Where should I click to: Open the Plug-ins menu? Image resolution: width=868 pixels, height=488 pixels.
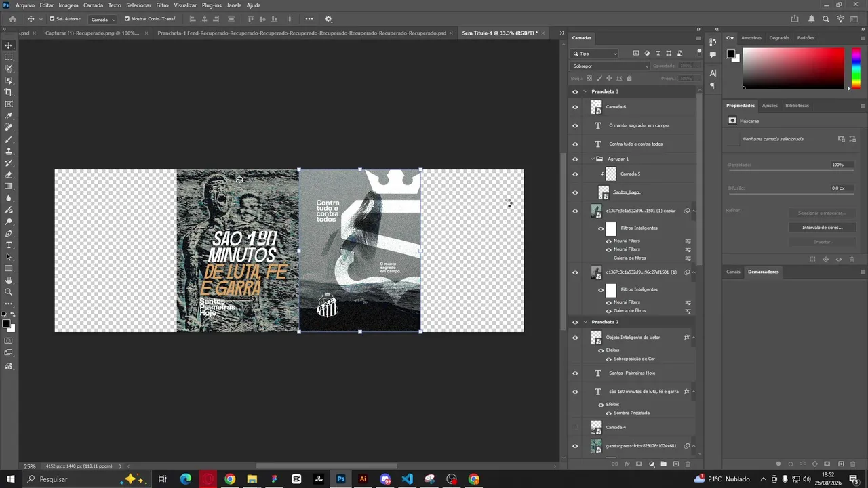click(x=212, y=5)
